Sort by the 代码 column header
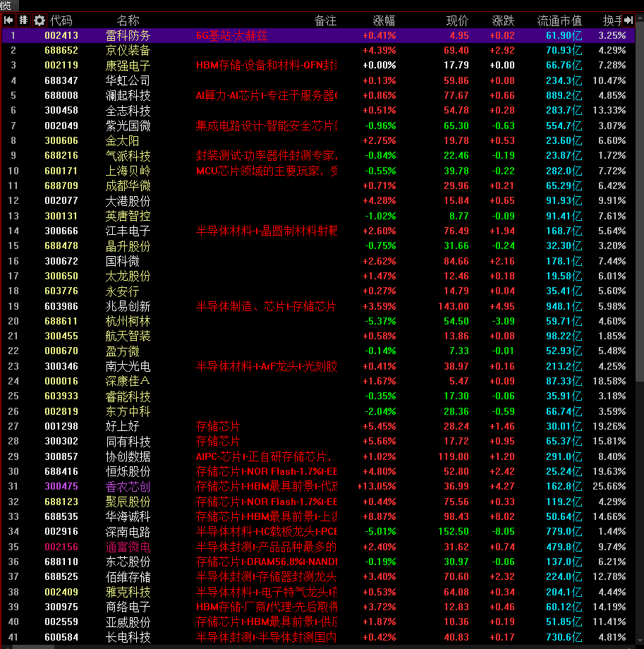644x649 pixels. point(61,20)
